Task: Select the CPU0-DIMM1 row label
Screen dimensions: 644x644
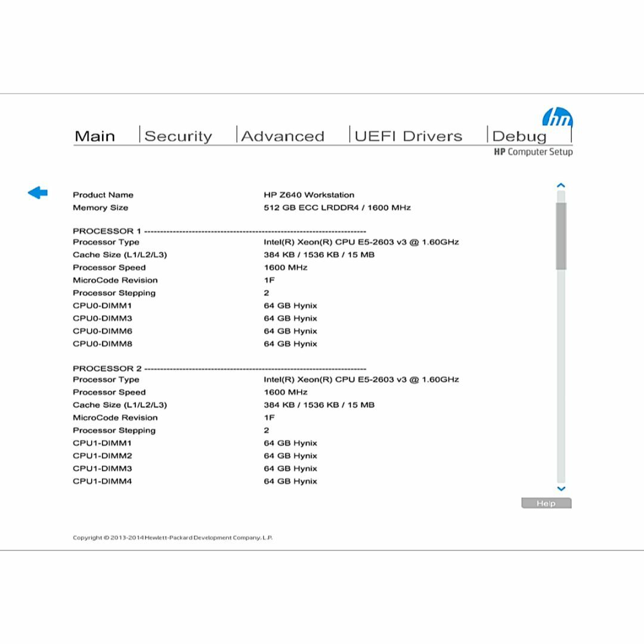Action: (x=103, y=305)
